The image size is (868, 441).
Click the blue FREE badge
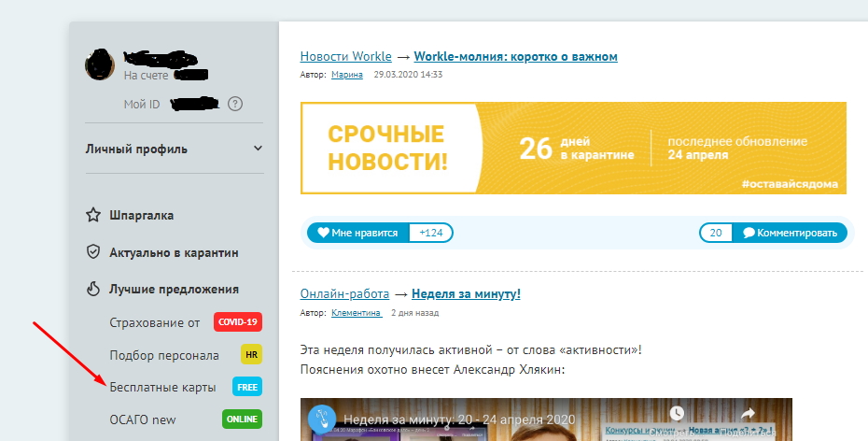[x=247, y=387]
